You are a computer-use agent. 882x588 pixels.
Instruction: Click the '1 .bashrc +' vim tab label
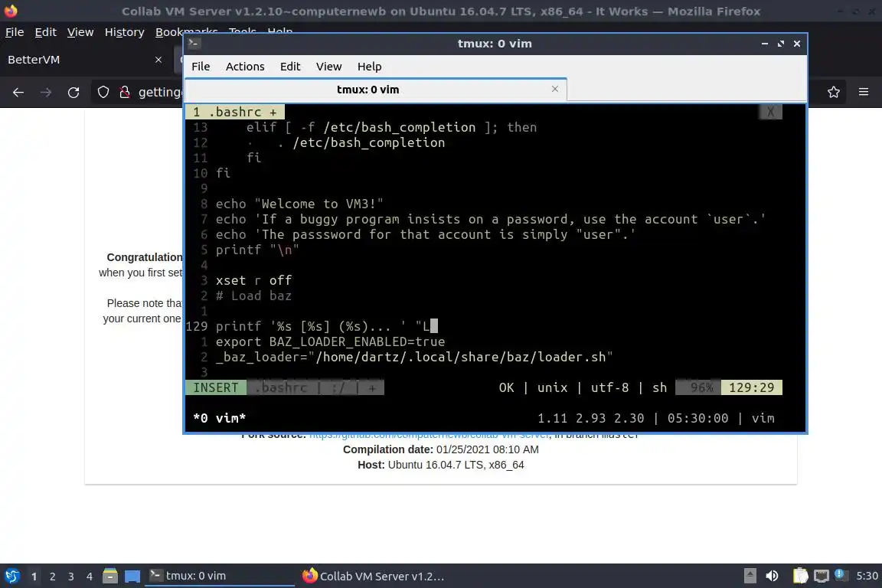pyautogui.click(x=235, y=112)
